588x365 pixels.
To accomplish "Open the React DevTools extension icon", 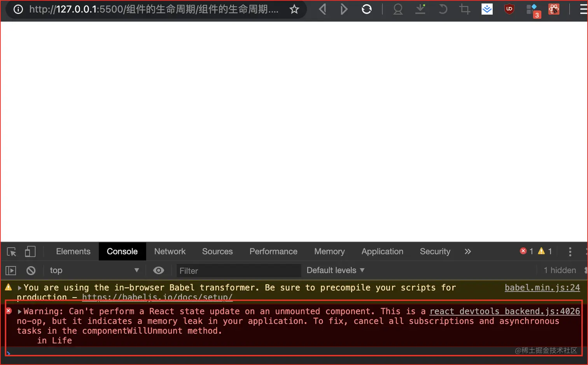I will click(x=554, y=9).
